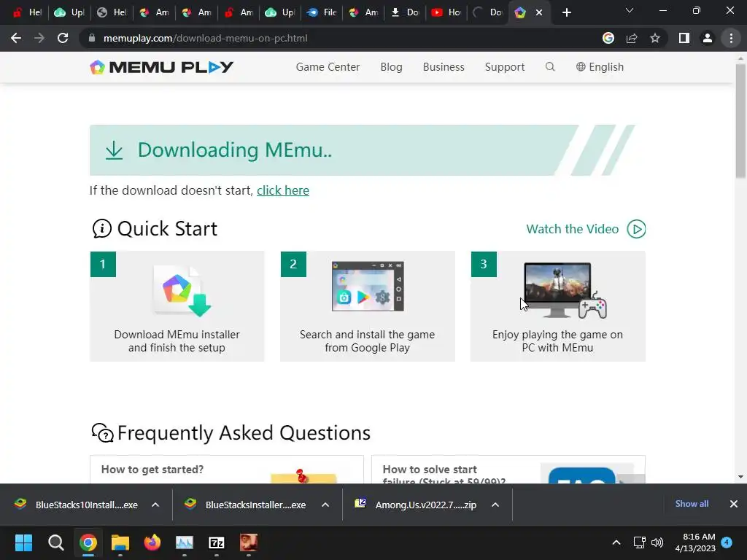Open the system monitor taskbar app
The width and height of the screenshot is (747, 560).
(x=185, y=542)
